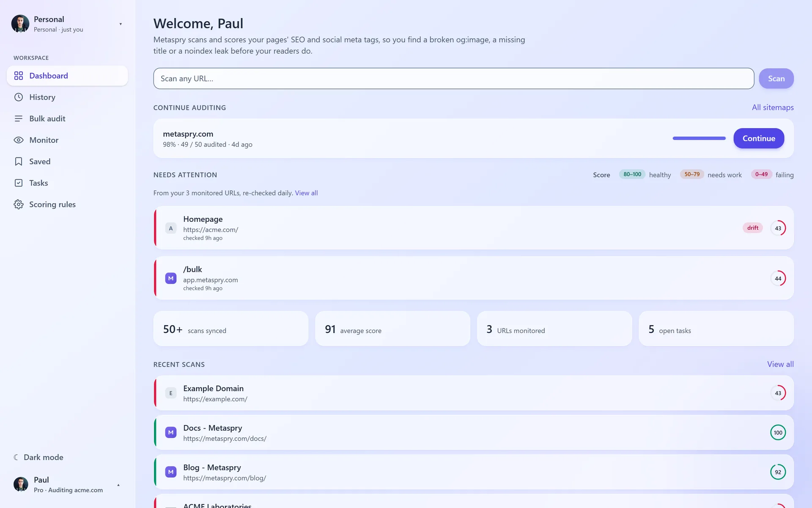Click the Dashboard grid icon
Screen dimensions: 812x508
point(19,76)
